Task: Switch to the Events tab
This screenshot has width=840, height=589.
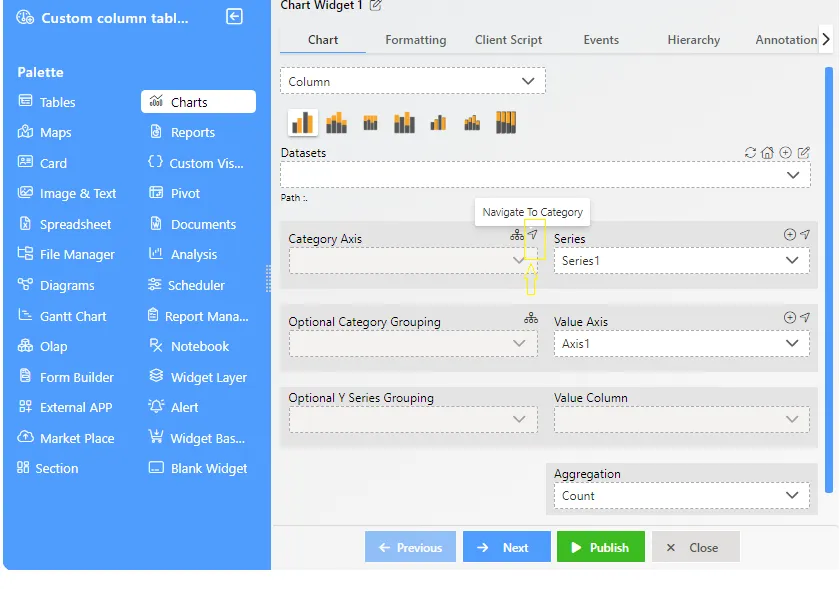Action: pos(601,40)
